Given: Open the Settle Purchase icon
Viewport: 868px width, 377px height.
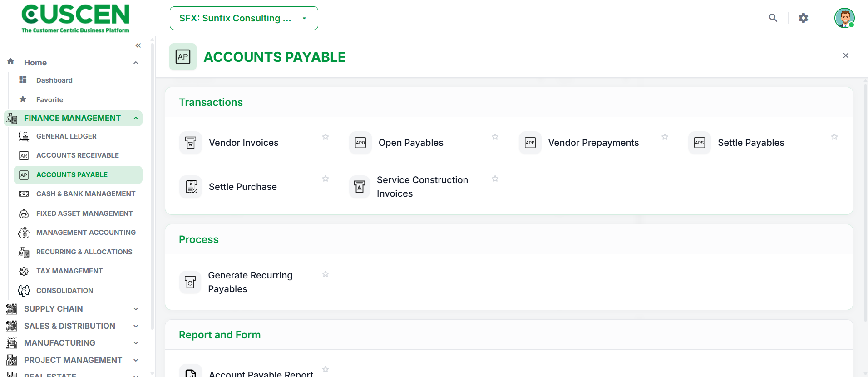Looking at the screenshot, I should click(191, 187).
